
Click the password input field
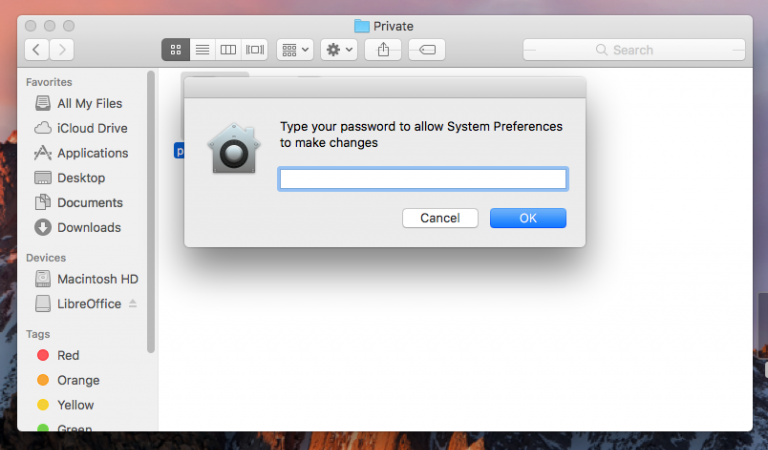tap(423, 179)
